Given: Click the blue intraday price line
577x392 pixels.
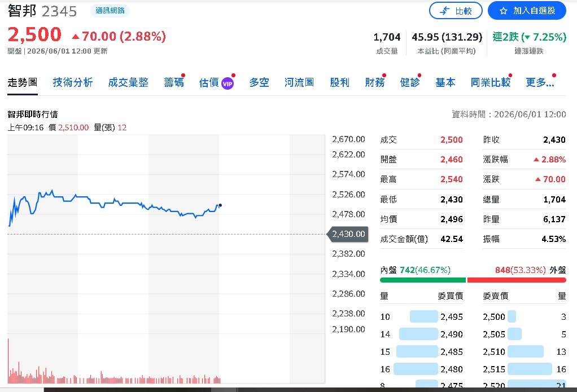Looking at the screenshot, I should pos(114,202).
